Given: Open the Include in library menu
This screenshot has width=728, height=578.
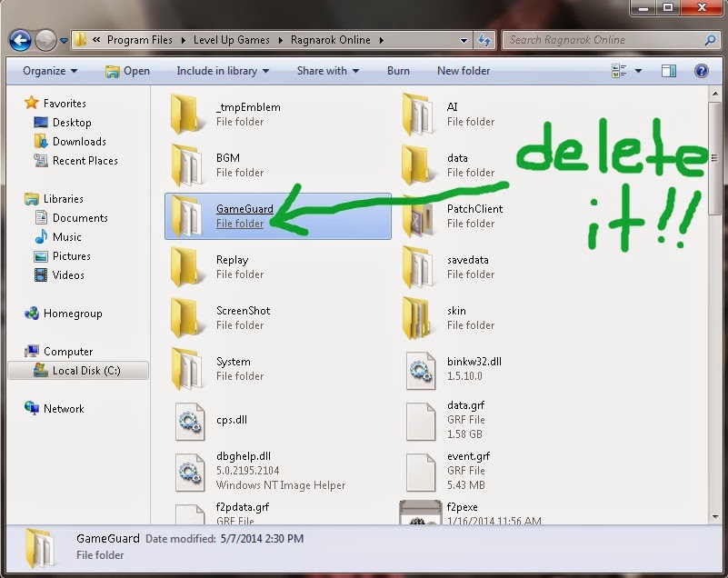Looking at the screenshot, I should coord(223,71).
